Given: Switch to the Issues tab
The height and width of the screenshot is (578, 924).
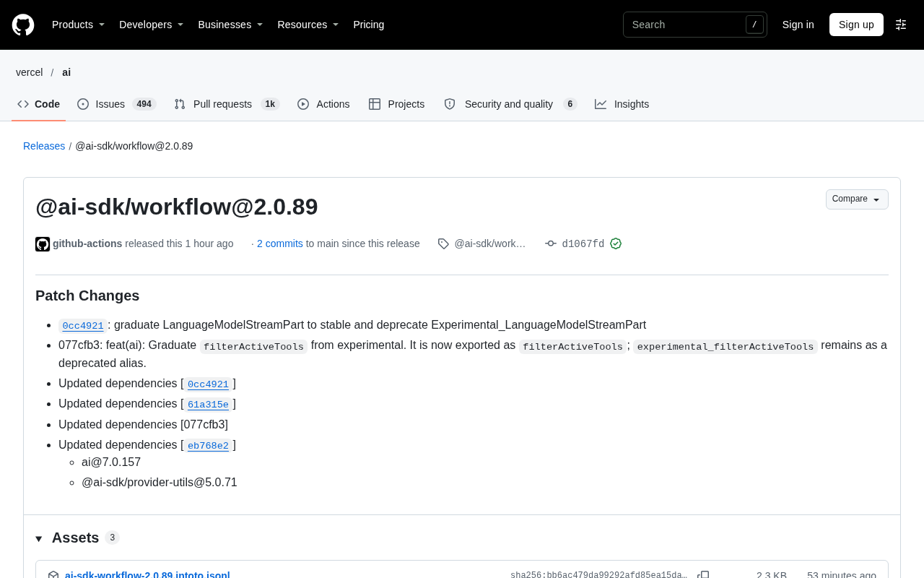Looking at the screenshot, I should coord(116,104).
